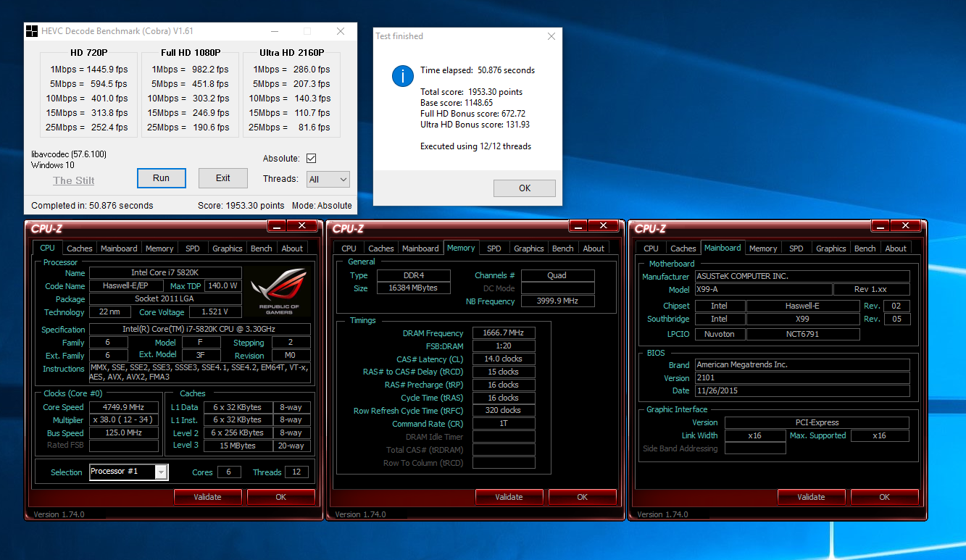966x560 pixels.
Task: Click OK in the CPU tab CPU-Z window
Action: [281, 497]
